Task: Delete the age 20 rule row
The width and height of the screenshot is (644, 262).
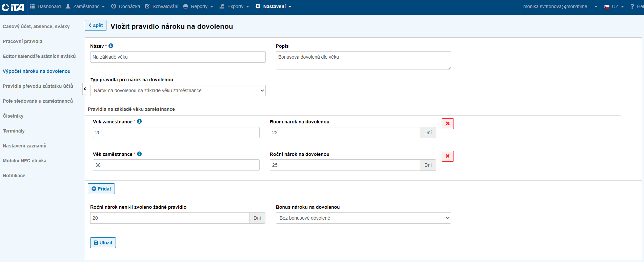Action: (447, 124)
